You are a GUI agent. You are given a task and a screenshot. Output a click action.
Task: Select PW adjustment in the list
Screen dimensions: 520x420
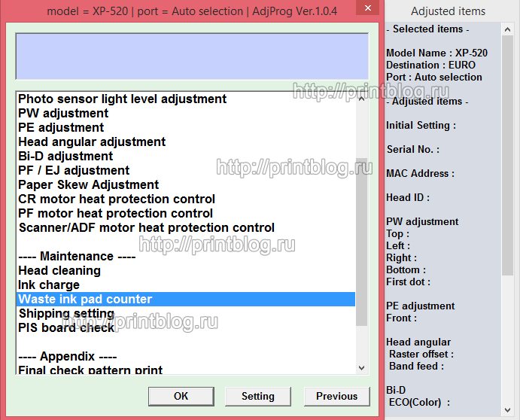click(186, 113)
